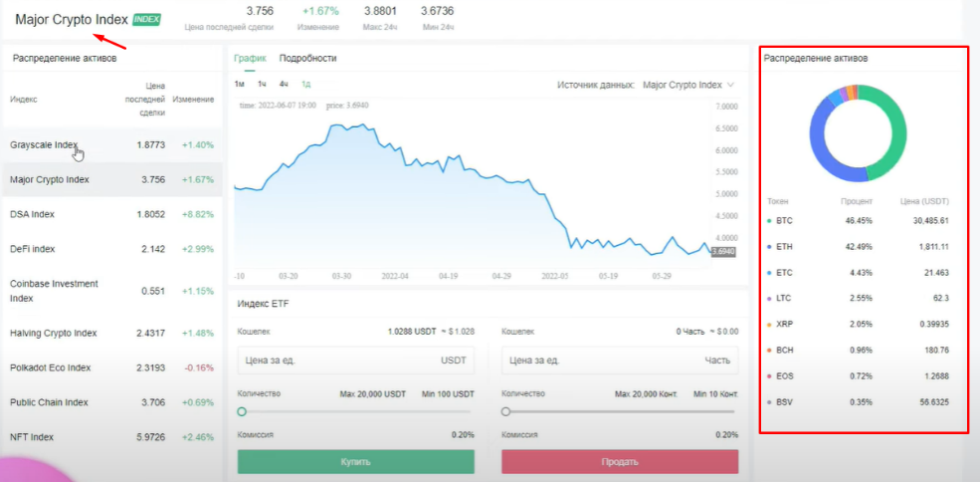980x482 pixels.
Task: Switch to the График tab
Action: (250, 58)
